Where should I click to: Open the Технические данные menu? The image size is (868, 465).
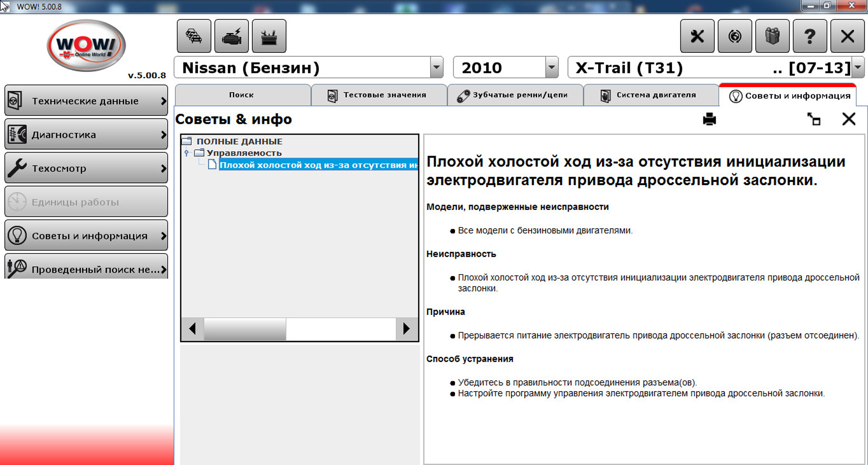click(86, 101)
